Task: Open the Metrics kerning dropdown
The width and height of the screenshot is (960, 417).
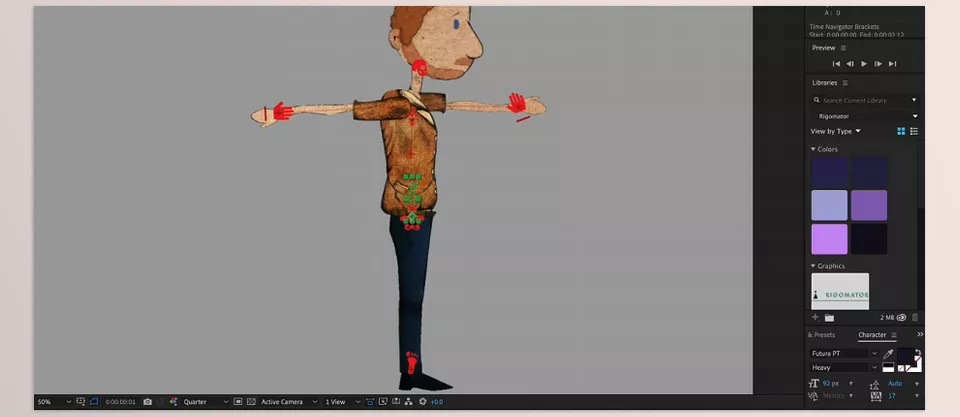Action: click(851, 396)
